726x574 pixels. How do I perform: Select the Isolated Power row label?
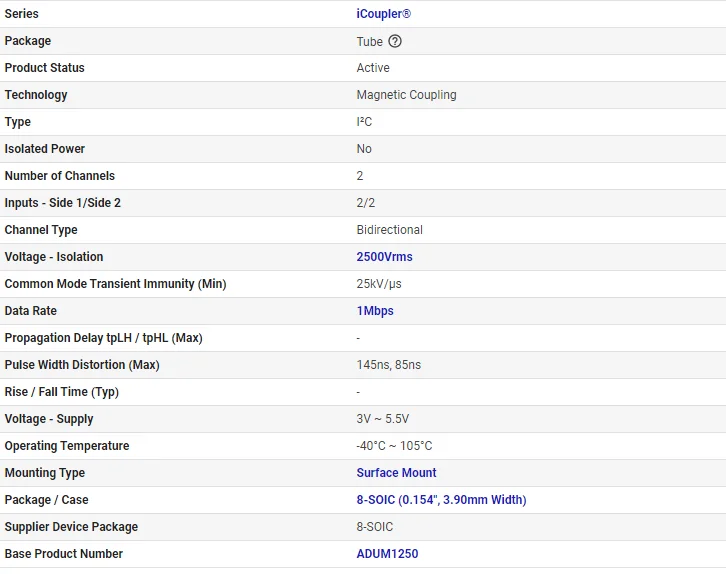(45, 149)
